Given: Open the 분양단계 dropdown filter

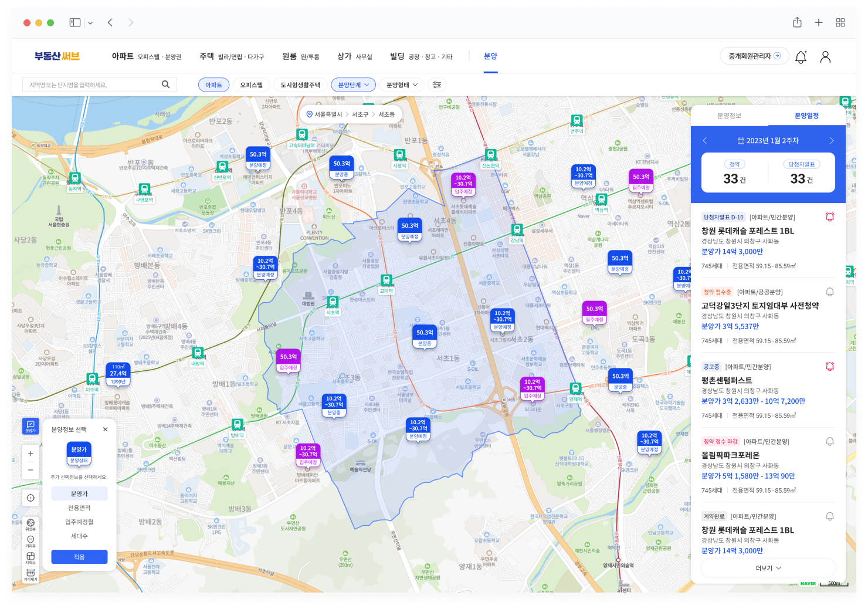Looking at the screenshot, I should [354, 84].
